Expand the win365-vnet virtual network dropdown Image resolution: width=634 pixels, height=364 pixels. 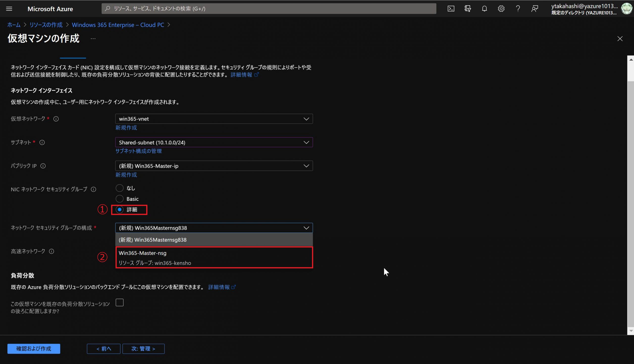click(x=214, y=119)
